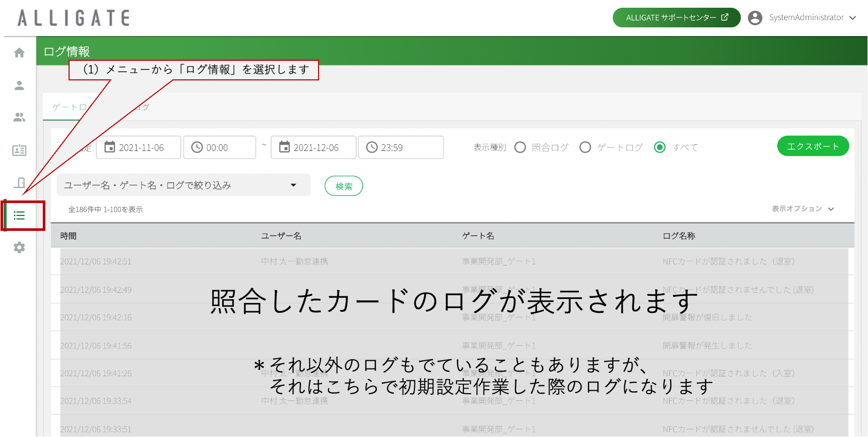Click the 時間 column header
Image resolution: width=868 pixels, height=437 pixels.
coord(68,236)
